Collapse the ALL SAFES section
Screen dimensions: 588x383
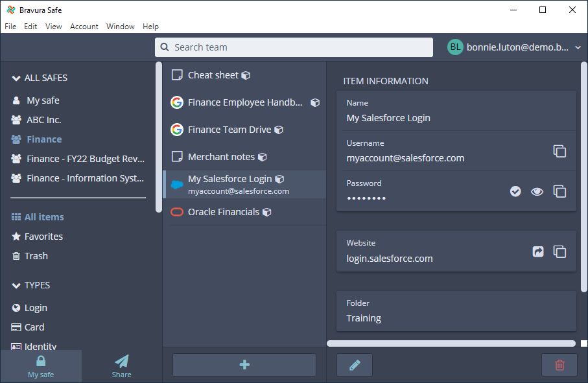pos(16,77)
